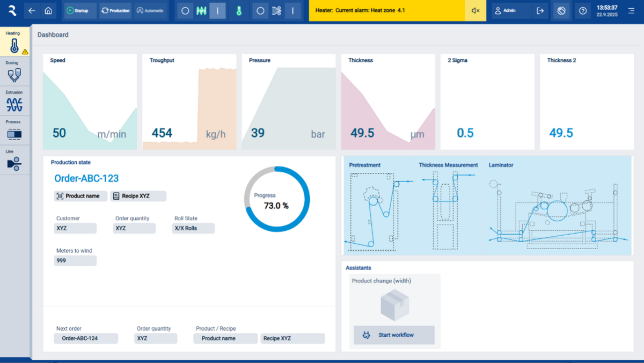Switch to Production mode
Image resolution: width=644 pixels, height=363 pixels.
[115, 10]
